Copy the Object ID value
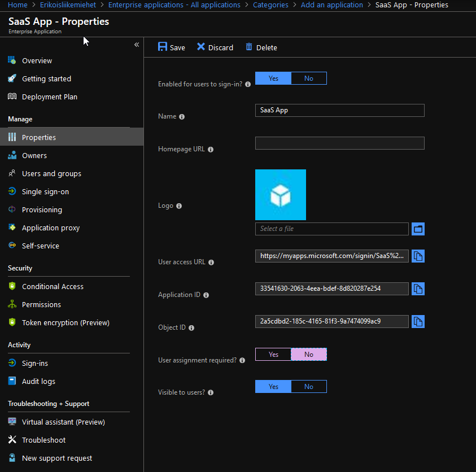This screenshot has width=476, height=472. (x=418, y=321)
